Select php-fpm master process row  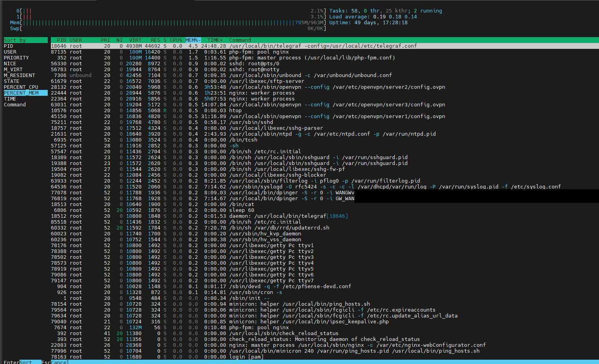pos(325,58)
